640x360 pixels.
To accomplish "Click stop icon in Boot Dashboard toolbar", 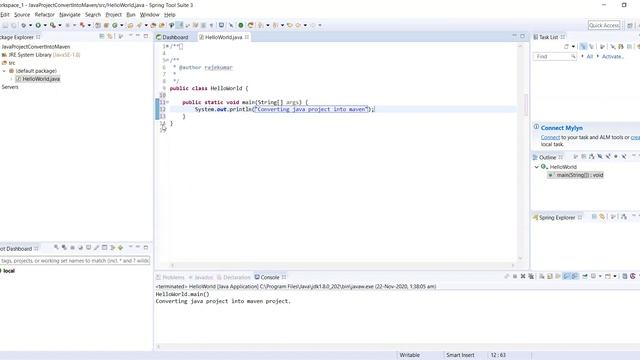I will 72,247.
